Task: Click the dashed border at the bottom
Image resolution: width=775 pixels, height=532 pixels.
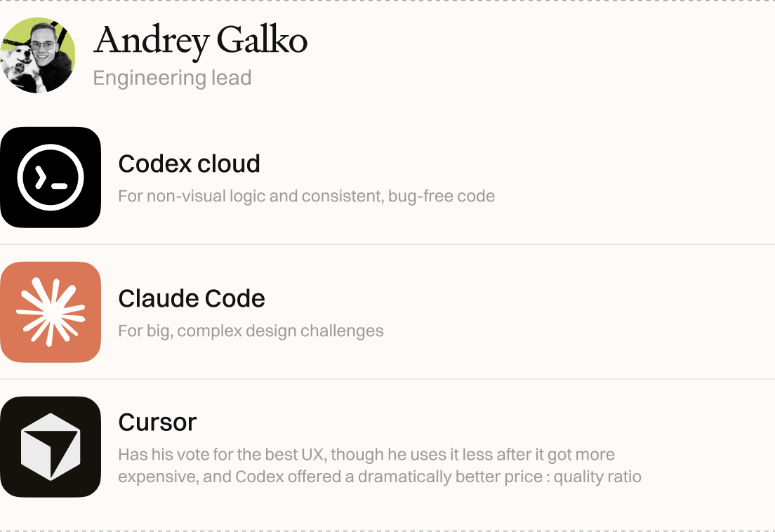Action: [387, 530]
